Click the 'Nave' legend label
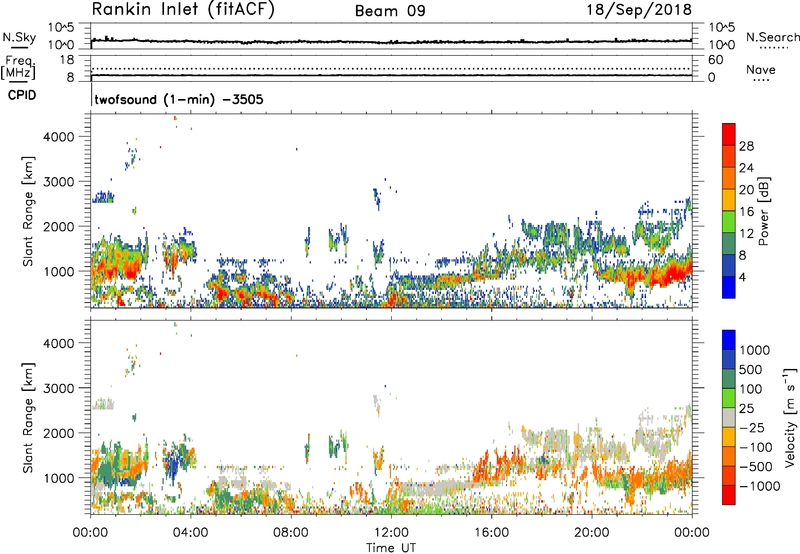This screenshot has height=554, width=800. (x=761, y=70)
